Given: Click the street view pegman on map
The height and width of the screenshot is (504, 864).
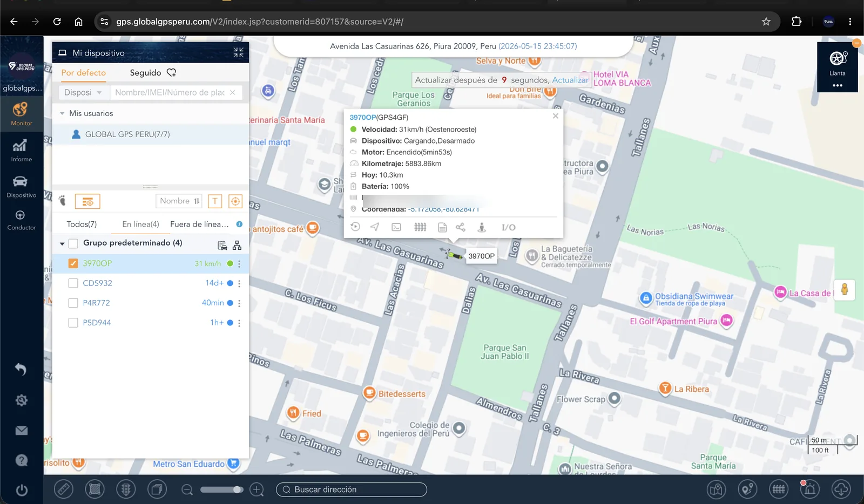Looking at the screenshot, I should tap(845, 290).
